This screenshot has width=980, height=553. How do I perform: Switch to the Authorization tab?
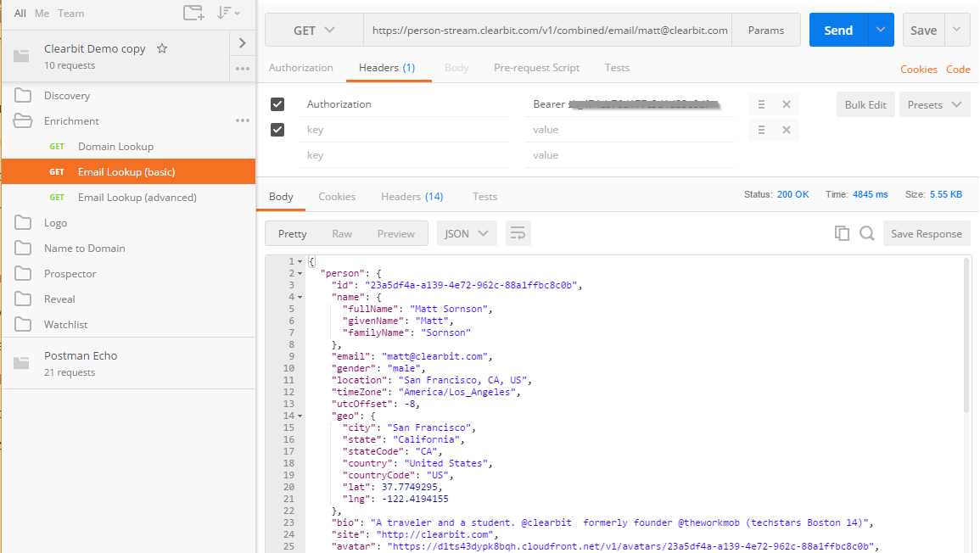click(300, 68)
